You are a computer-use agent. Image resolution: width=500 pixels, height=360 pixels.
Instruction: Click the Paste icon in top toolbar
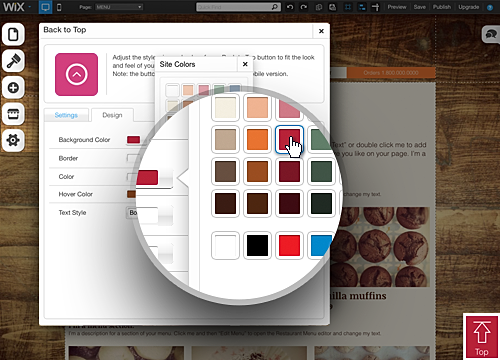tap(332, 7)
